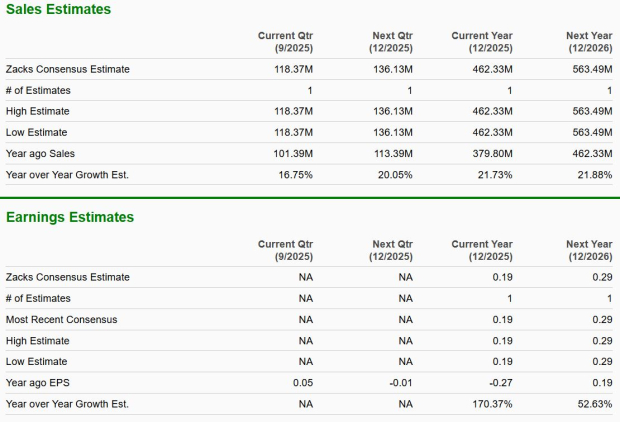Select Next Year (12/2026) header in Sales table
The image size is (620, 422).
[589, 41]
